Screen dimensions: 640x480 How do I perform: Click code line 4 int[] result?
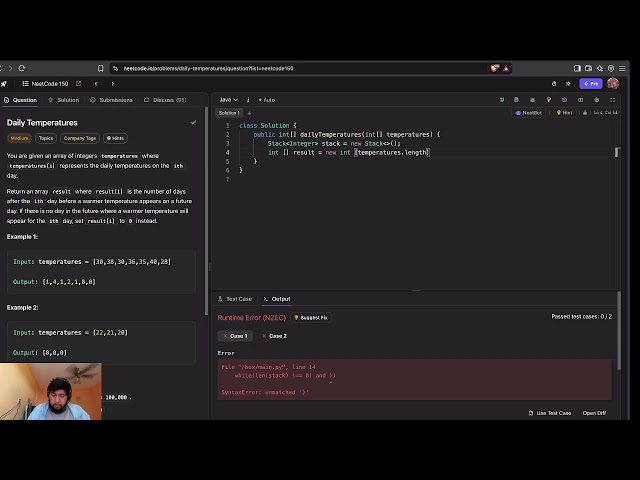349,152
